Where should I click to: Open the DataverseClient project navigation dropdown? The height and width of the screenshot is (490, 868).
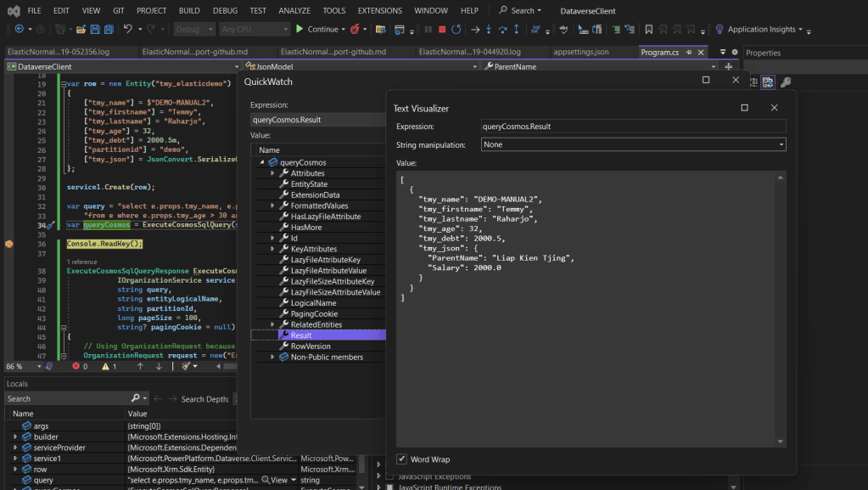(x=123, y=66)
